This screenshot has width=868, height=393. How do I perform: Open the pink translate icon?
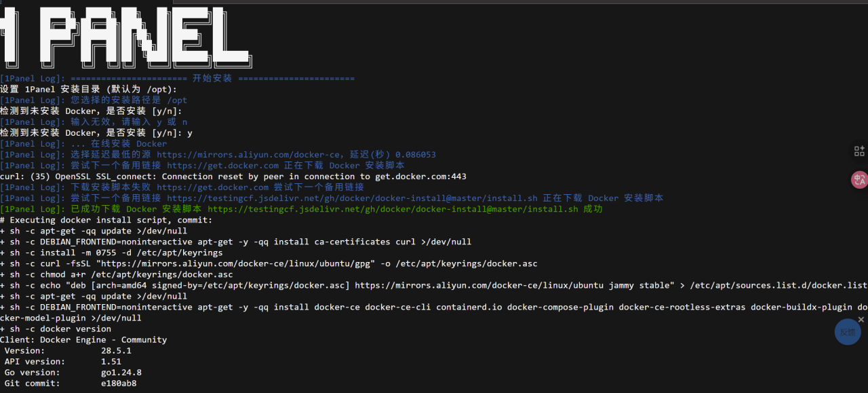coord(859,180)
